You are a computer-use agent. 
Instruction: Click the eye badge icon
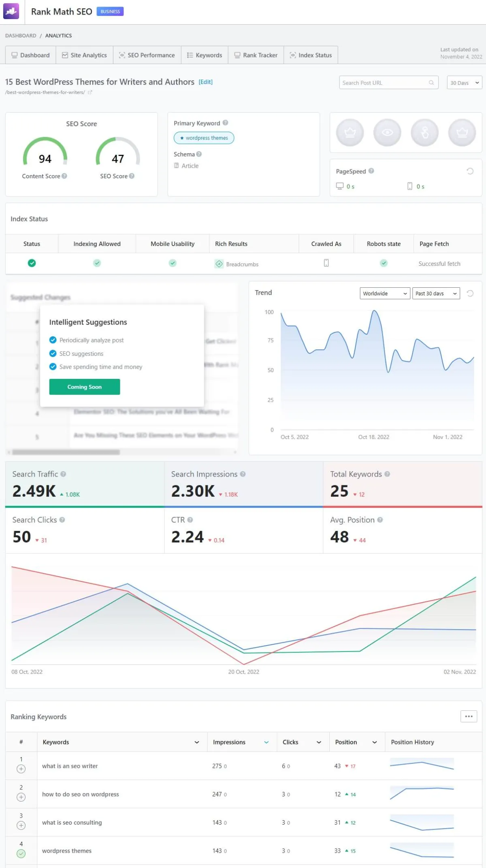pyautogui.click(x=387, y=133)
